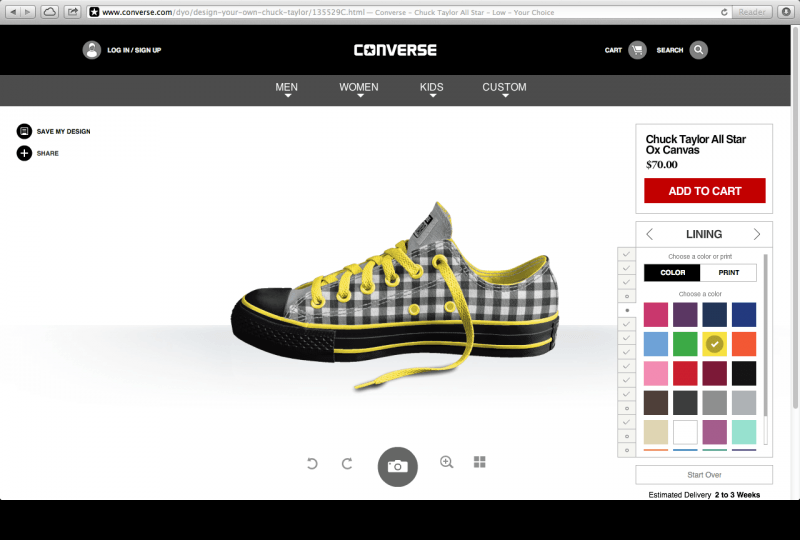Click the color panel scrollbar
The height and width of the screenshot is (540, 800).
[x=765, y=335]
